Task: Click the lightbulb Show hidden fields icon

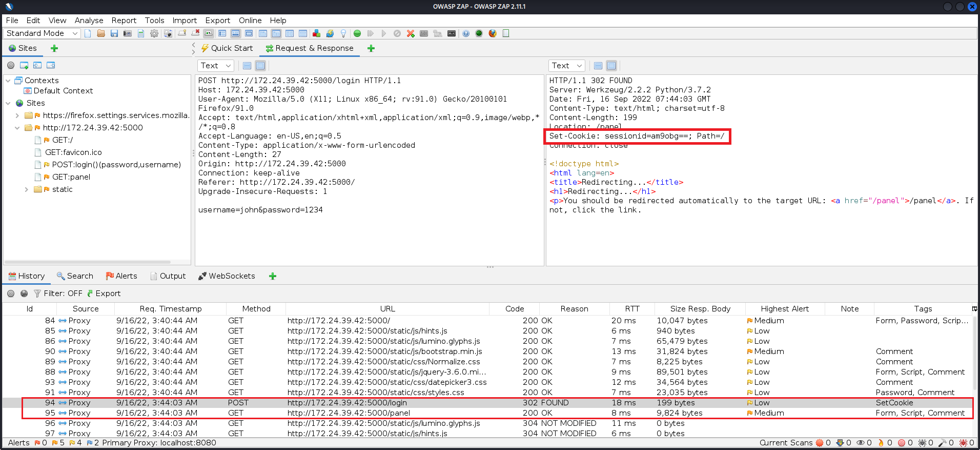Action: [x=343, y=33]
